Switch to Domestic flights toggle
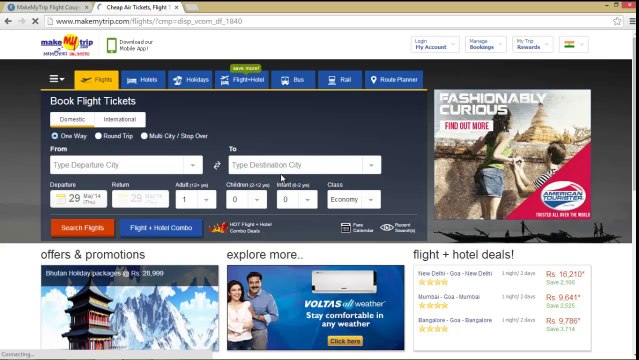 (72, 119)
